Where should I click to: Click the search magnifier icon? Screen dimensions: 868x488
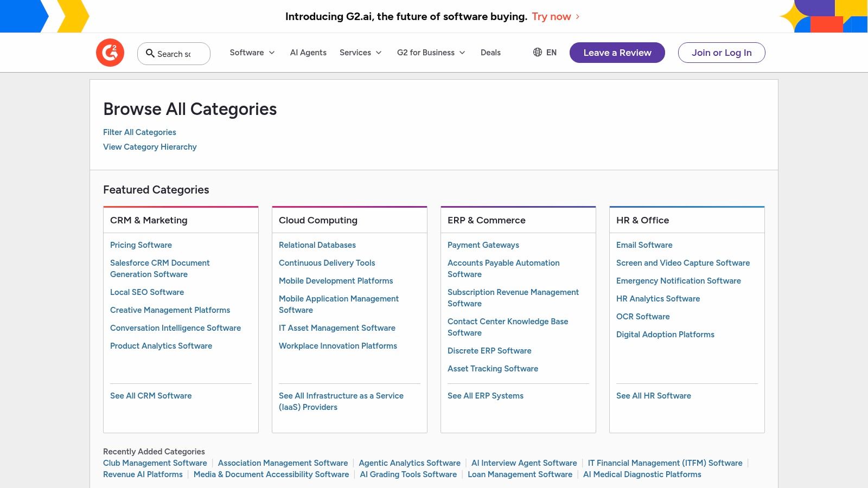[150, 54]
